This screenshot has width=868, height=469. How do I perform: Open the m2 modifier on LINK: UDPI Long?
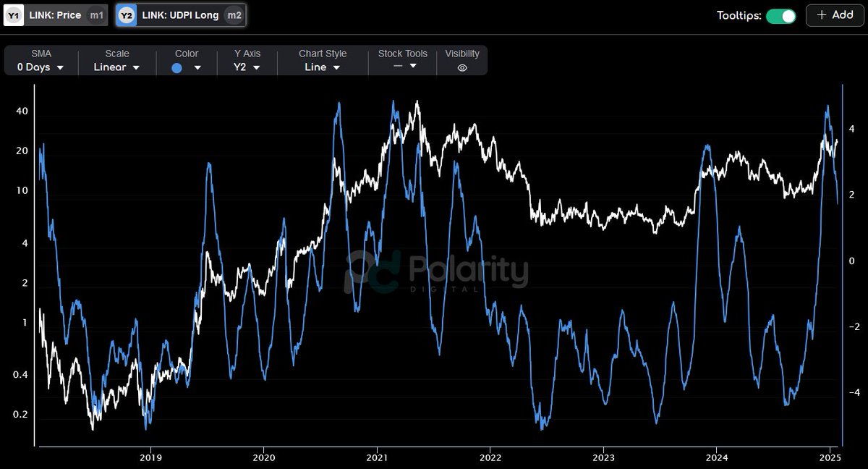click(234, 14)
